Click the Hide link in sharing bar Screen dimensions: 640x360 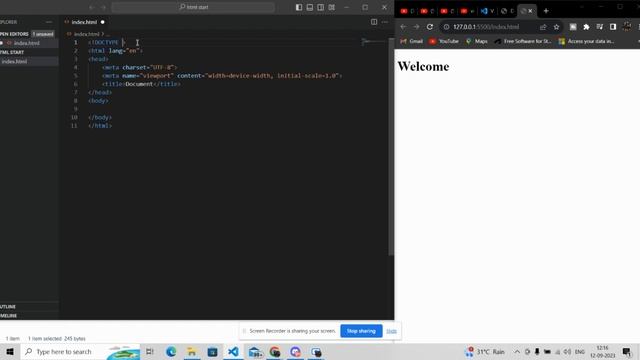391,331
